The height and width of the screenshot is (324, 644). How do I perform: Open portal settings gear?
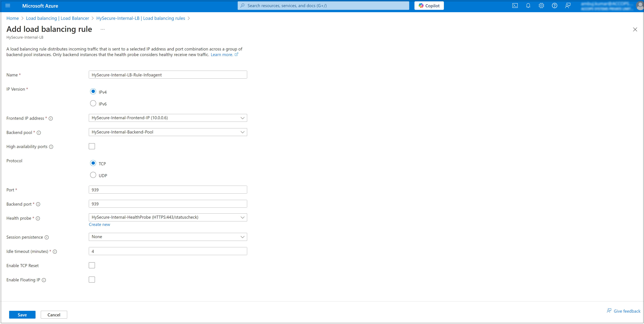pyautogui.click(x=541, y=6)
